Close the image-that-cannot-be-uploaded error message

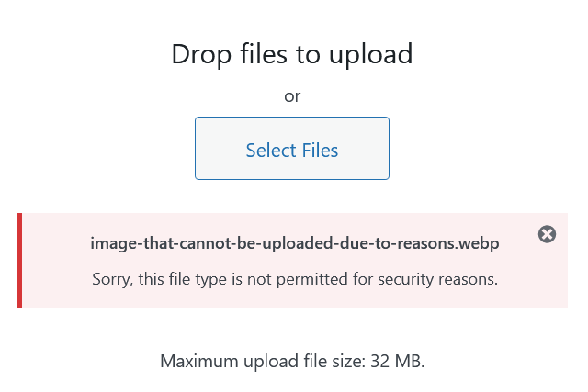click(x=547, y=234)
